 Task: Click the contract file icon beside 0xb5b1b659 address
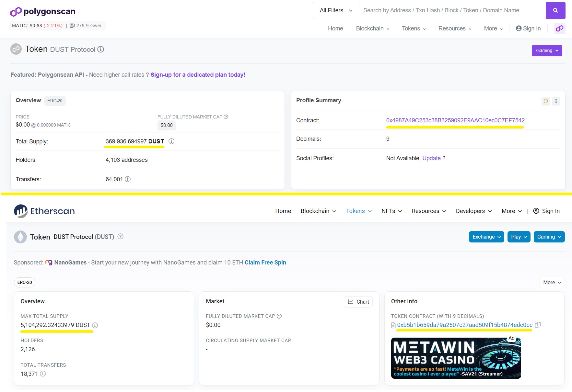pyautogui.click(x=393, y=325)
